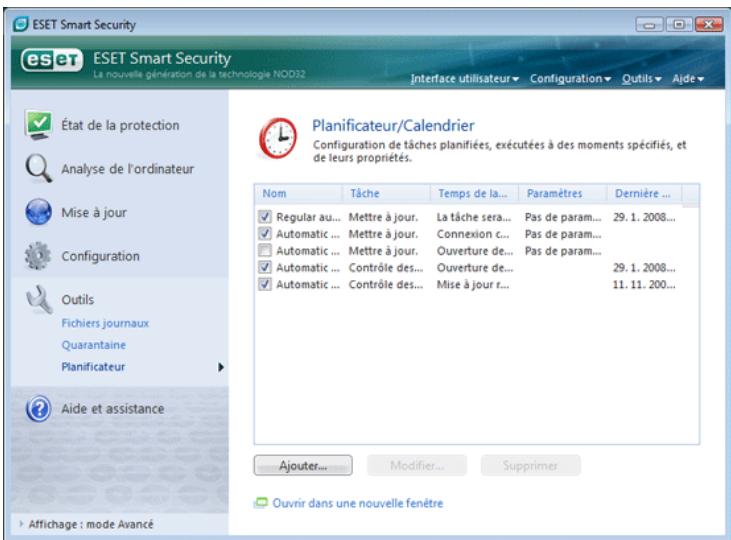731x540 pixels.
Task: Click the green window icon beside Ouvrir dans une nouvelle fenêtre
Action: 261,503
